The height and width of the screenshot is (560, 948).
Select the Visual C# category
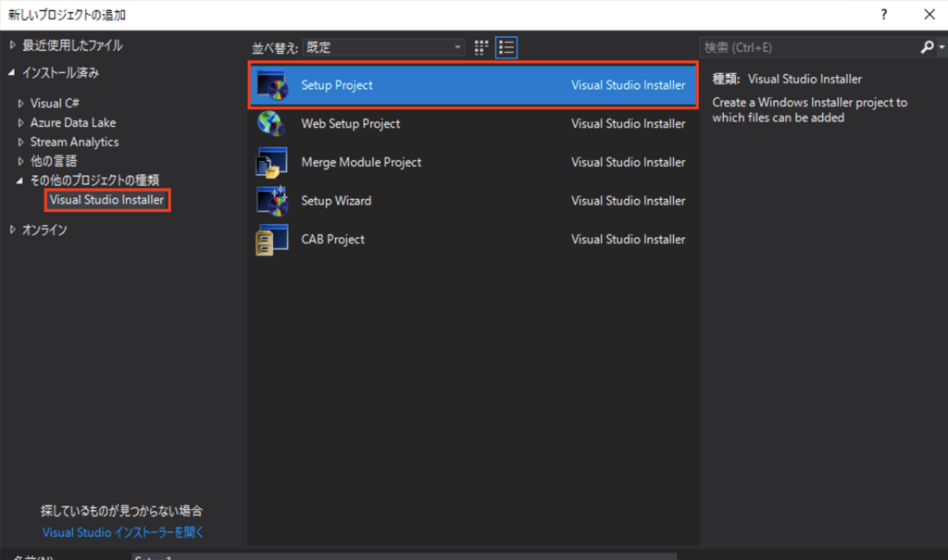pyautogui.click(x=55, y=104)
